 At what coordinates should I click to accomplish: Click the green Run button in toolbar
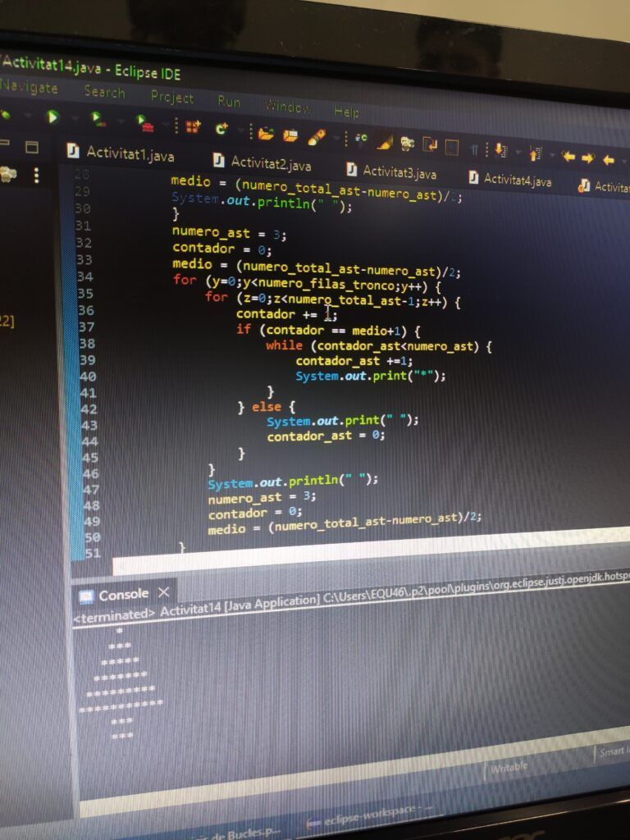click(x=52, y=116)
